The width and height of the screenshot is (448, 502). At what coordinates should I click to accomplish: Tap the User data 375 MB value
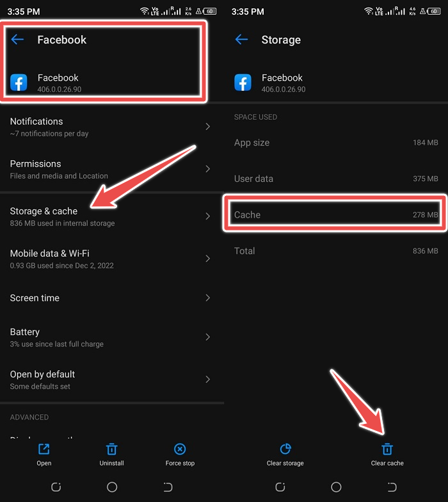(425, 179)
